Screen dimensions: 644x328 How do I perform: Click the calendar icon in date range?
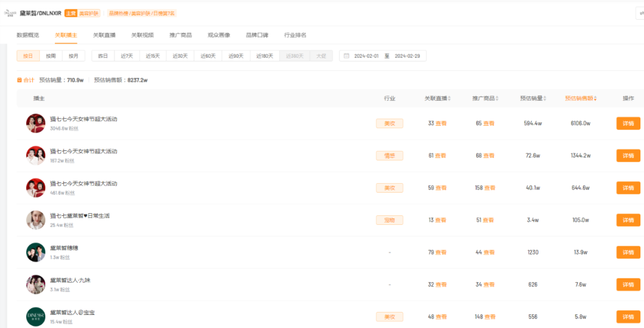(x=346, y=56)
